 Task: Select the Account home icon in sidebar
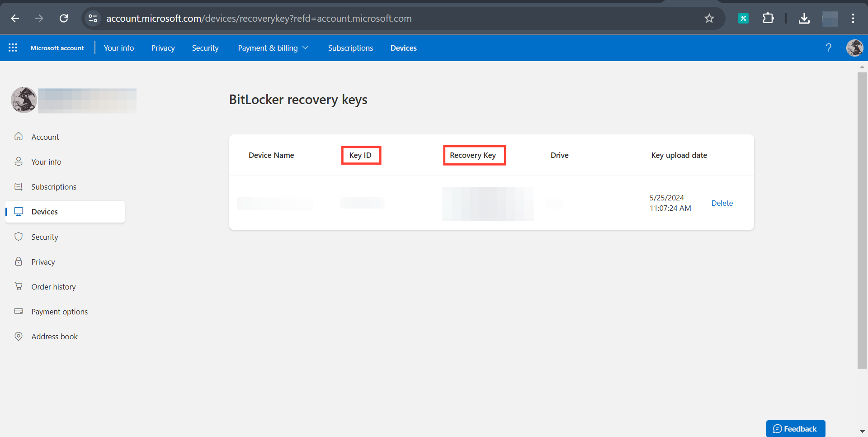pyautogui.click(x=19, y=137)
